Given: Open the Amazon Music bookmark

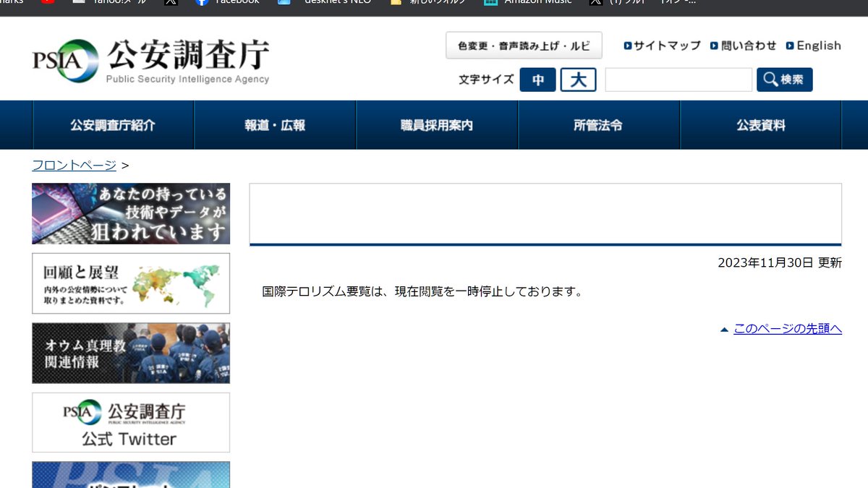Looking at the screenshot, I should click(x=528, y=2).
